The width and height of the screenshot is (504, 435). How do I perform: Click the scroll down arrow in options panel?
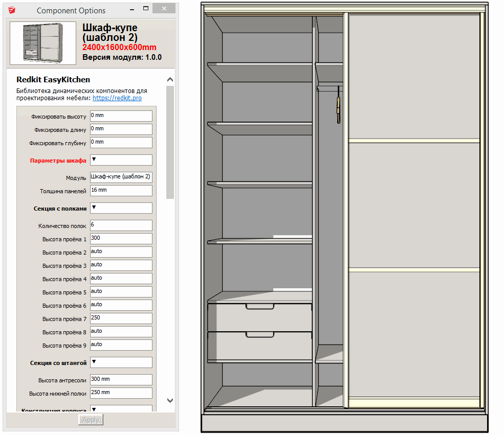tap(170, 400)
